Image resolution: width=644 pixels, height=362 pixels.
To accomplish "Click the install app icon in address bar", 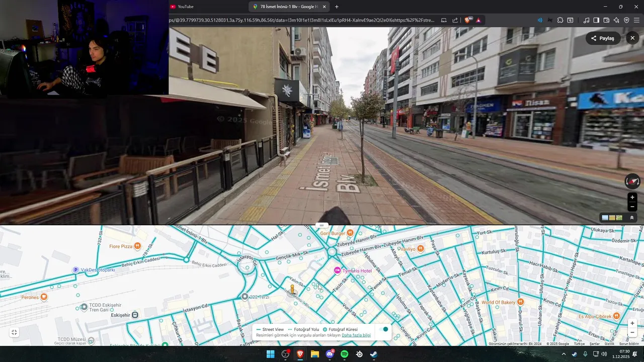I will point(444,20).
